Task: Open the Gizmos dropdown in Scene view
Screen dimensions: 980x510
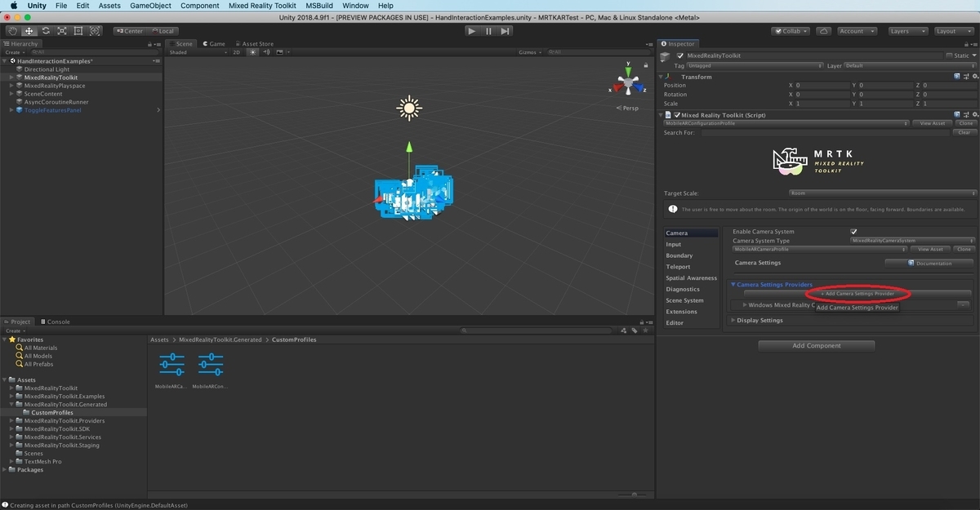Action: (530, 52)
